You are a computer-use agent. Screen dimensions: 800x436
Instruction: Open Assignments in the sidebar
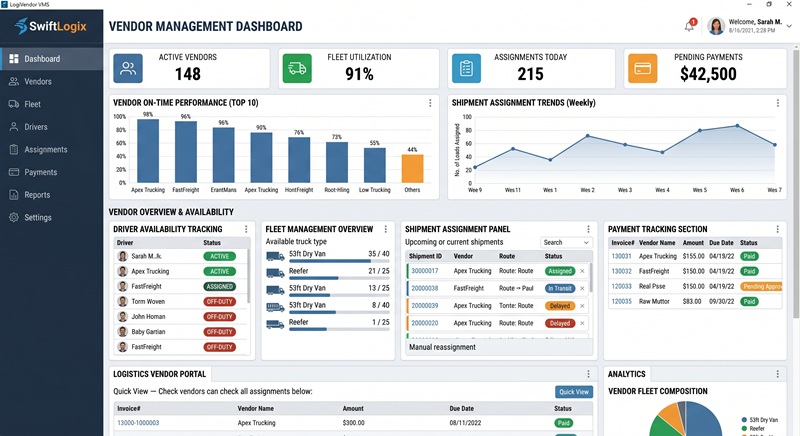(x=52, y=149)
